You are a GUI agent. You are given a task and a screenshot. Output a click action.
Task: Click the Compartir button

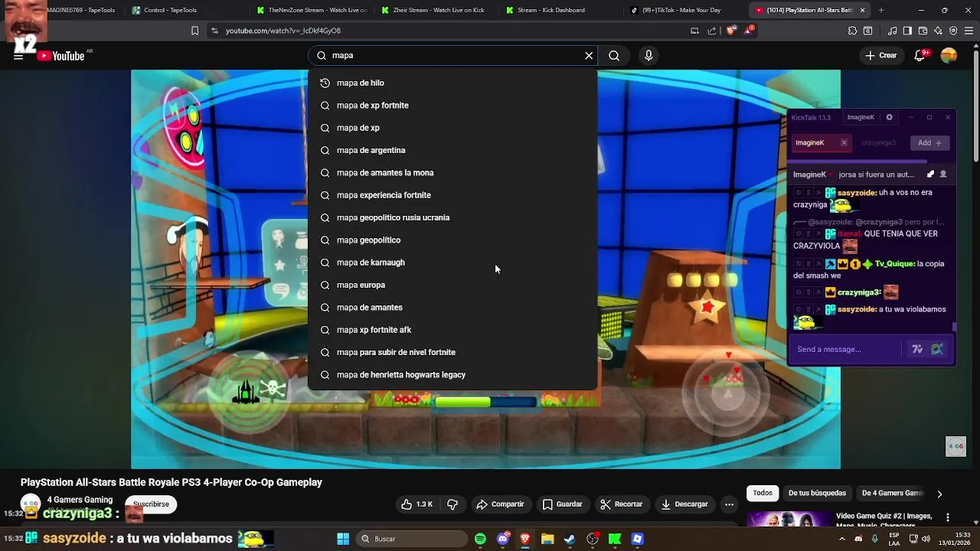tap(500, 504)
